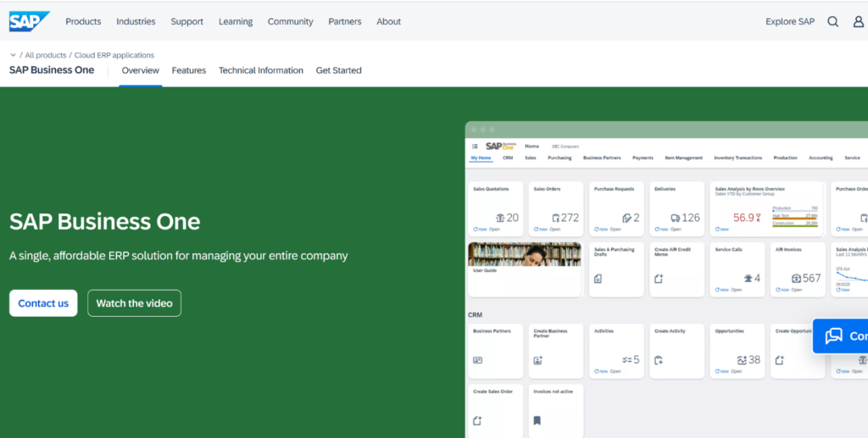Open the Community menu
The image size is (868, 438).
pos(290,21)
